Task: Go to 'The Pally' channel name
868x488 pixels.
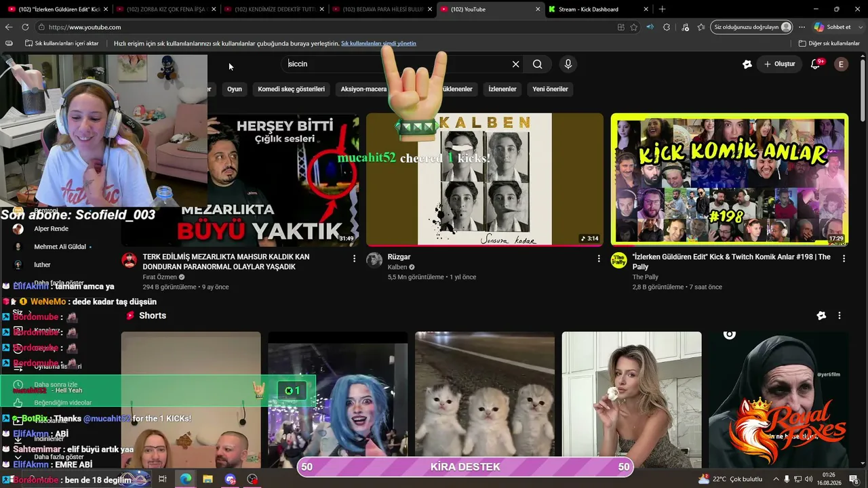Action: [645, 277]
